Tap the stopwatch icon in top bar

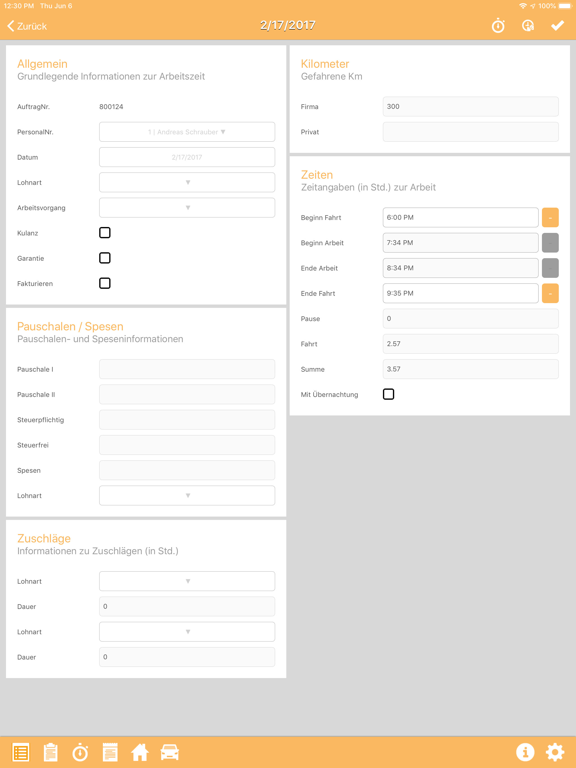click(x=498, y=25)
